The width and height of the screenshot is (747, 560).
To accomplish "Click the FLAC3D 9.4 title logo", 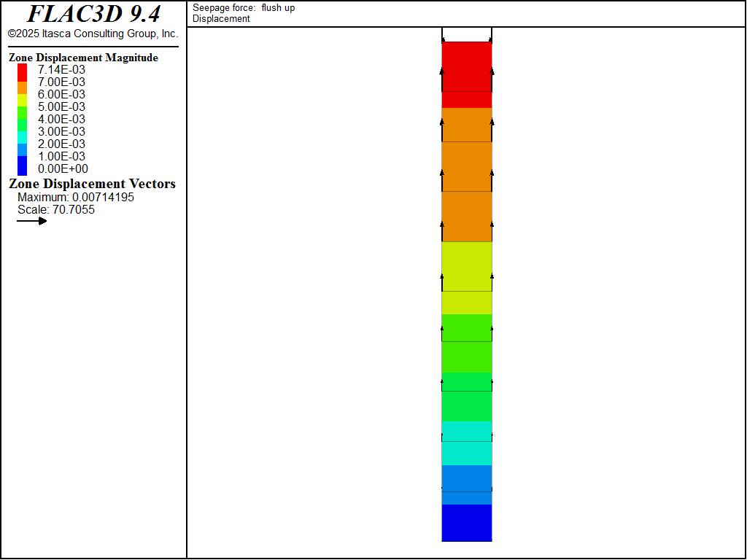I will [x=93, y=14].
